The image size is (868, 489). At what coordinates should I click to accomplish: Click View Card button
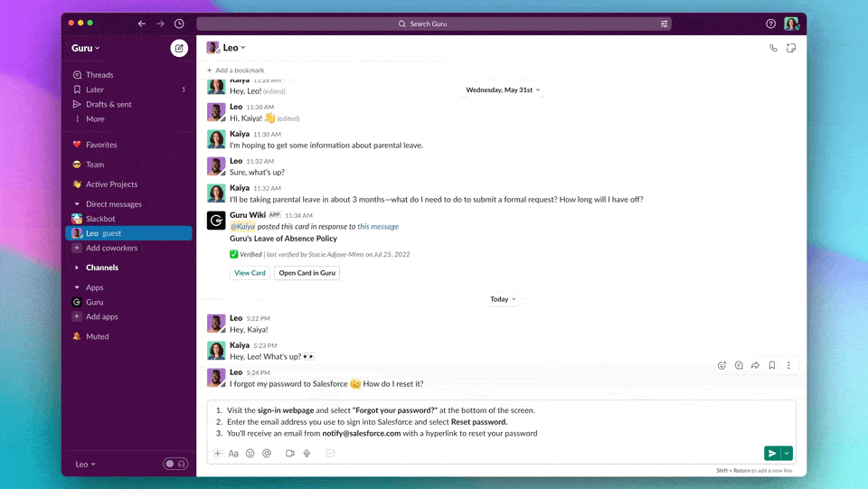(250, 273)
